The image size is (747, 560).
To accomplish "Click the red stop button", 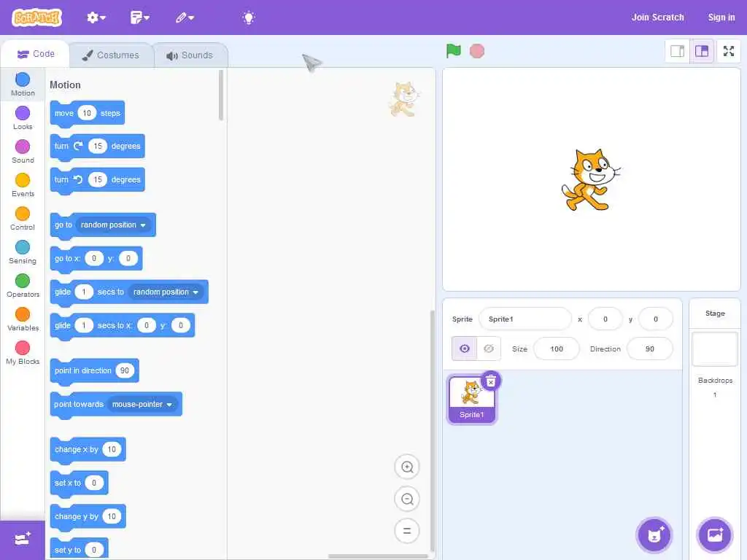I will click(477, 51).
